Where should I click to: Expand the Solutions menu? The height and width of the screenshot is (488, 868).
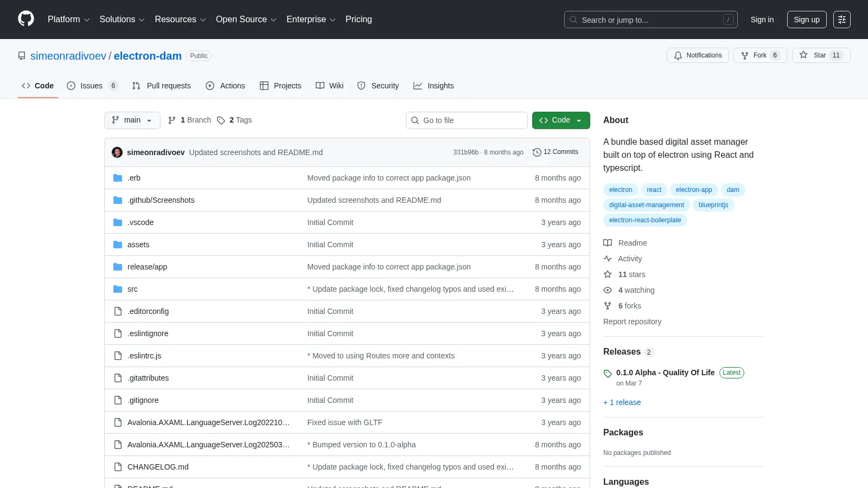[x=122, y=20]
